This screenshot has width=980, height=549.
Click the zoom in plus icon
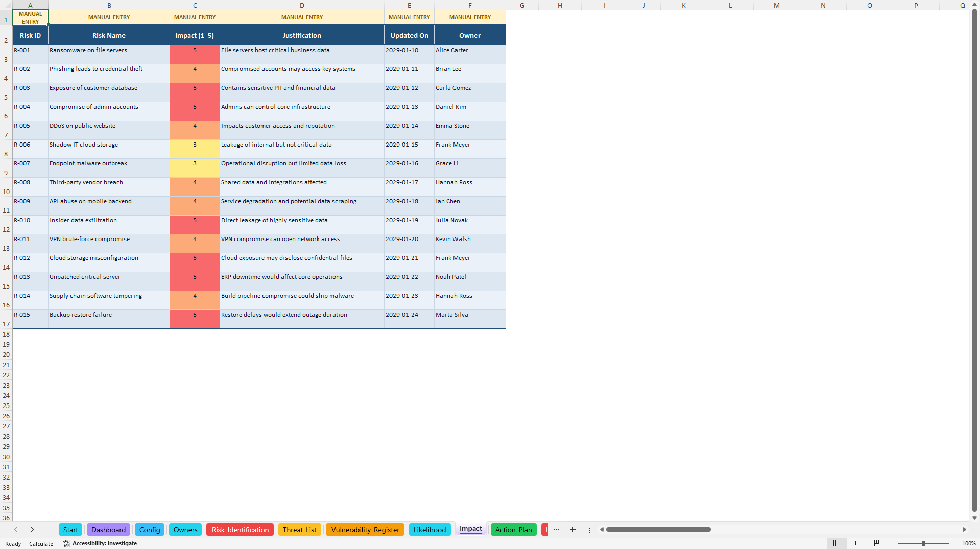(x=953, y=543)
